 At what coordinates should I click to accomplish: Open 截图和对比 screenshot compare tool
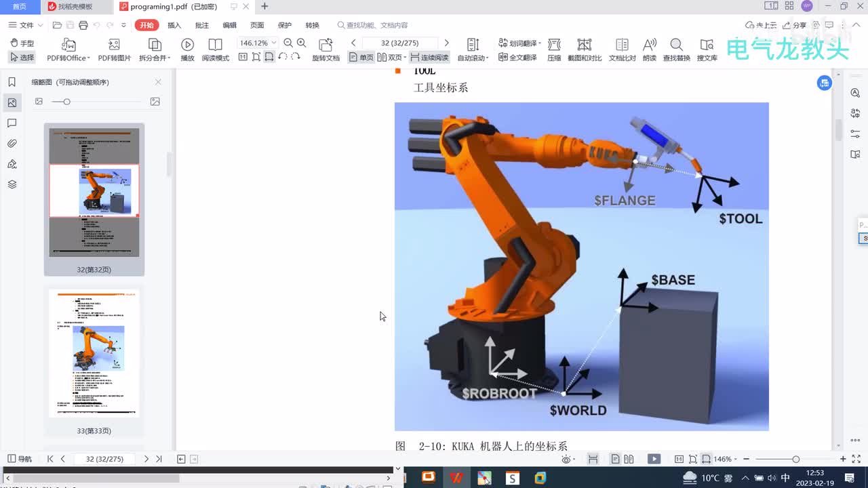coord(585,50)
